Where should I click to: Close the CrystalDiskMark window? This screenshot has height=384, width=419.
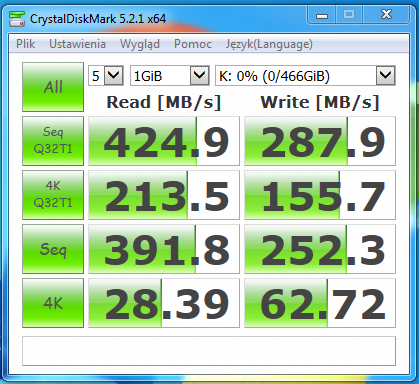[386, 15]
